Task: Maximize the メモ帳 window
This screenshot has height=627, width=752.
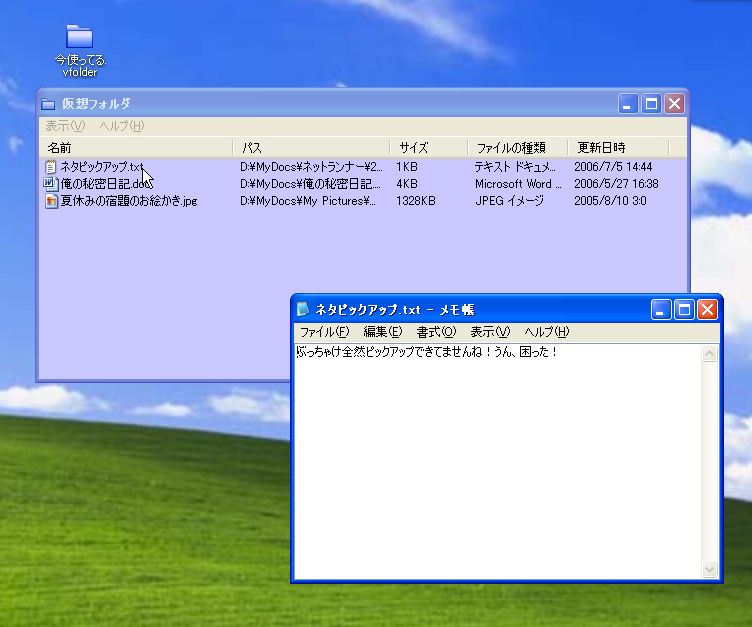Action: pyautogui.click(x=684, y=309)
